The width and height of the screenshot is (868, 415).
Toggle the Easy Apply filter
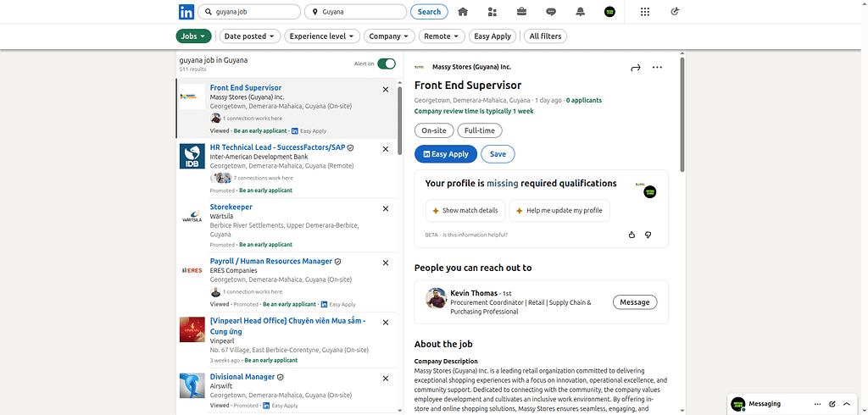click(x=492, y=36)
